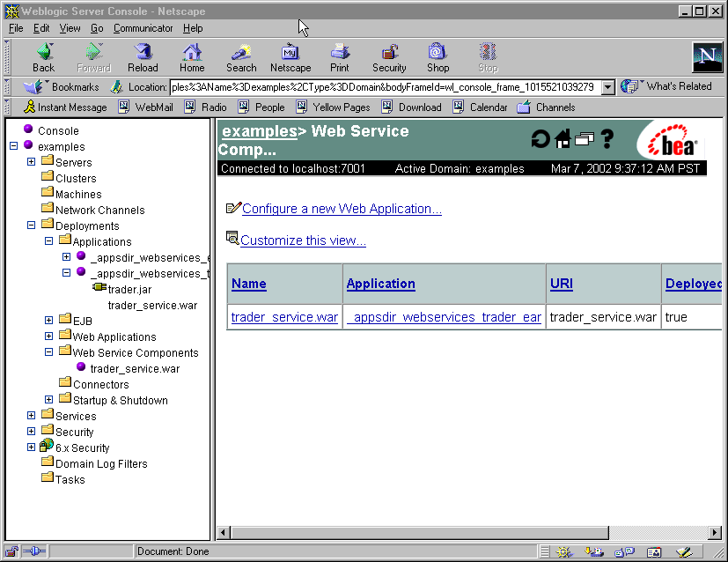Click the Customize view magnifier icon
Image resolution: width=728 pixels, height=562 pixels.
pyautogui.click(x=232, y=238)
